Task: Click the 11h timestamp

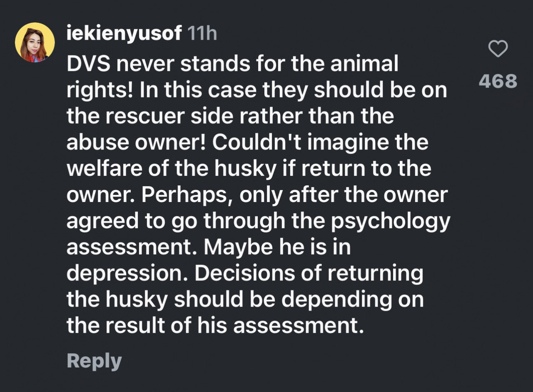Action: 202,33
